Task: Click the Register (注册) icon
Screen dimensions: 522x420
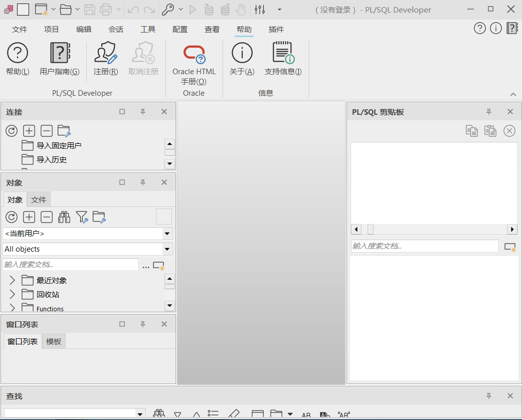Action: tap(105, 53)
